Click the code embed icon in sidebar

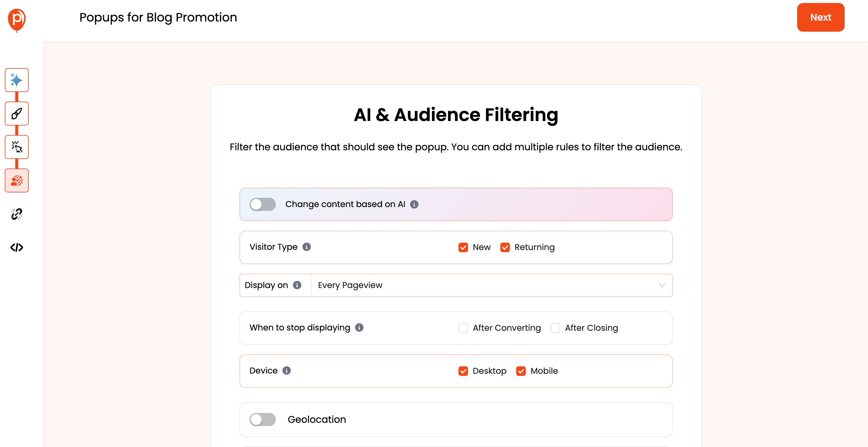click(x=16, y=247)
